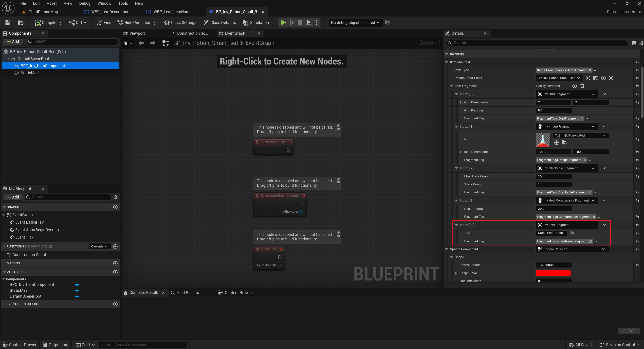The width and height of the screenshot is (644, 349).
Task: Click the Compile blueprint button
Action: point(46,23)
